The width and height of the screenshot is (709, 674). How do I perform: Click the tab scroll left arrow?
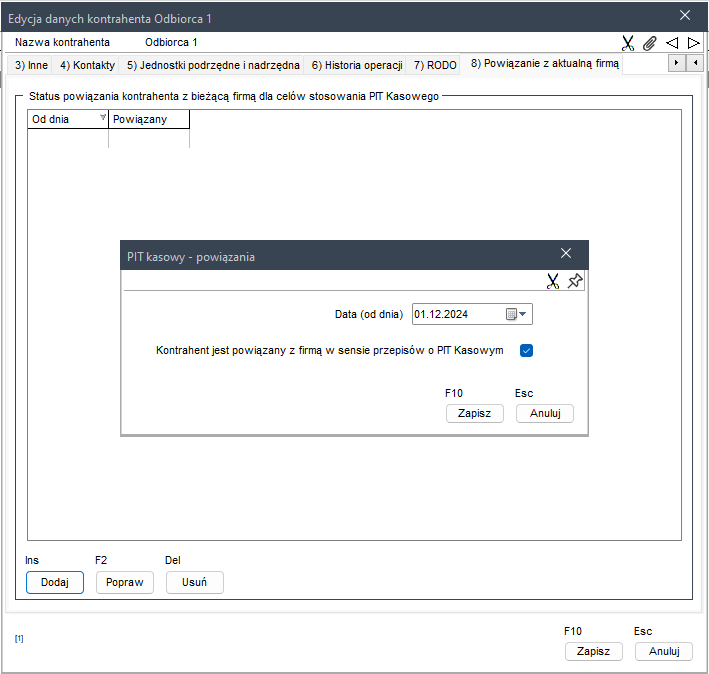(x=695, y=63)
